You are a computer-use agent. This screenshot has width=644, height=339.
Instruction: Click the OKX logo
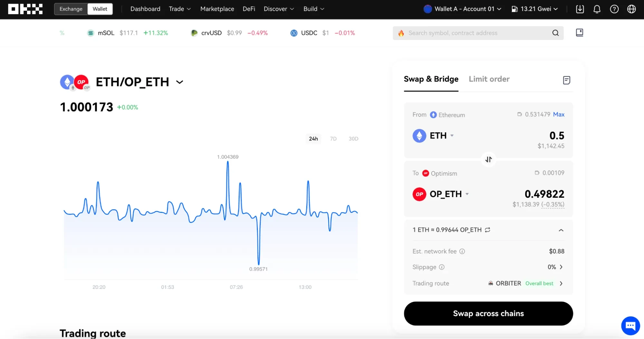point(25,9)
